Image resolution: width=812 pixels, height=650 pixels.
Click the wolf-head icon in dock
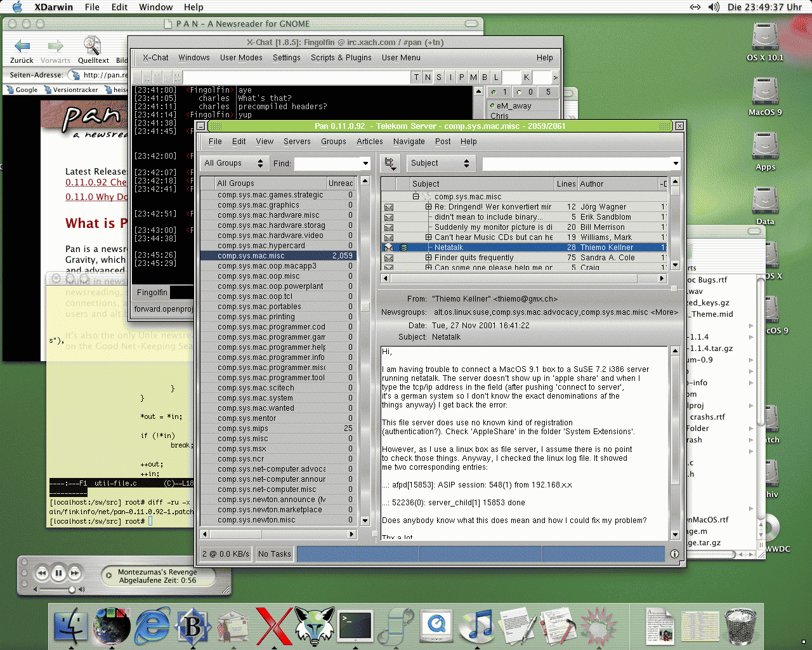pos(315,626)
